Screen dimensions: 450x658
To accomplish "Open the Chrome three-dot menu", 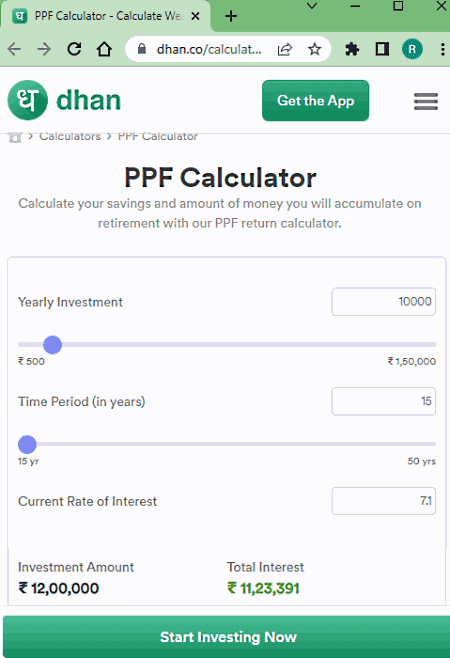I will coord(442,49).
